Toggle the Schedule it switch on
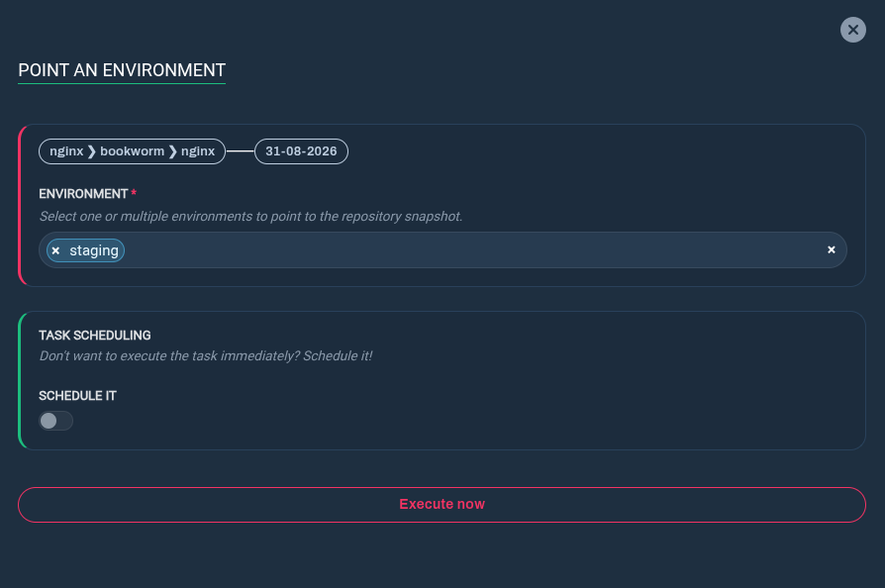This screenshot has width=885, height=588. tap(55, 421)
